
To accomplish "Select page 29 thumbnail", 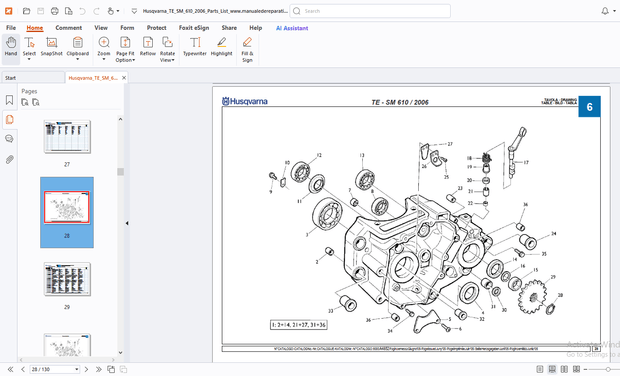I will click(x=67, y=279).
